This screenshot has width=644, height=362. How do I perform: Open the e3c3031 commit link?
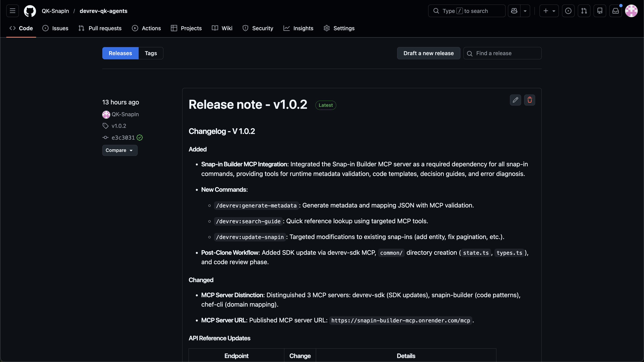point(123,138)
